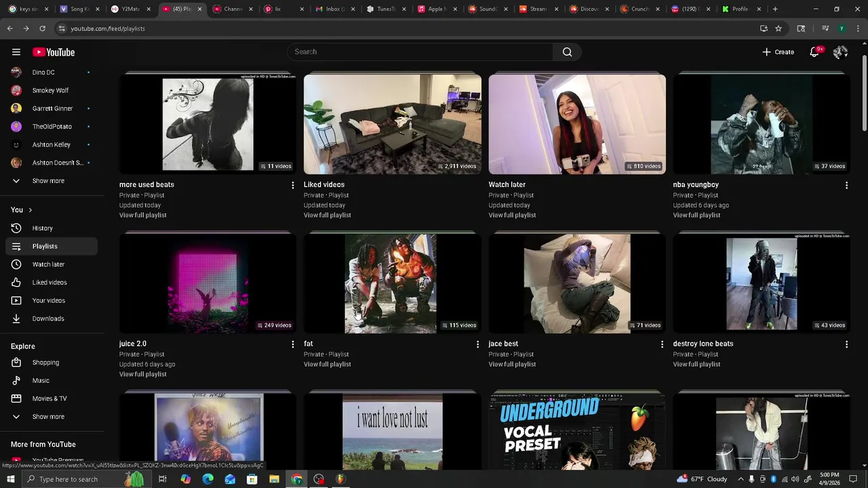The height and width of the screenshot is (488, 868).
Task: Open options menu for jace best playlist
Action: [x=662, y=344]
